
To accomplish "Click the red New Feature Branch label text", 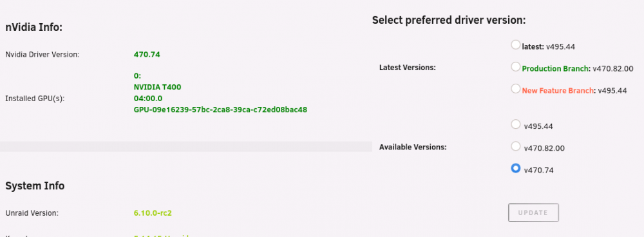I will click(558, 90).
